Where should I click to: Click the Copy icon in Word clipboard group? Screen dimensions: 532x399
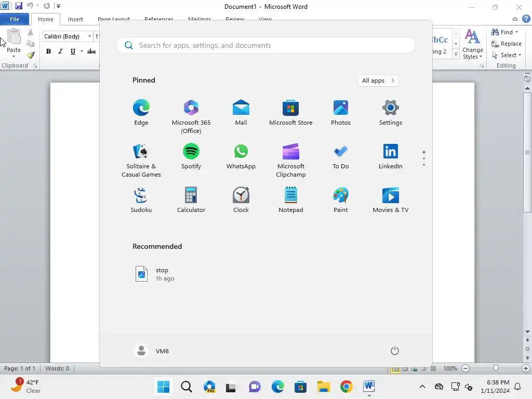point(31,44)
